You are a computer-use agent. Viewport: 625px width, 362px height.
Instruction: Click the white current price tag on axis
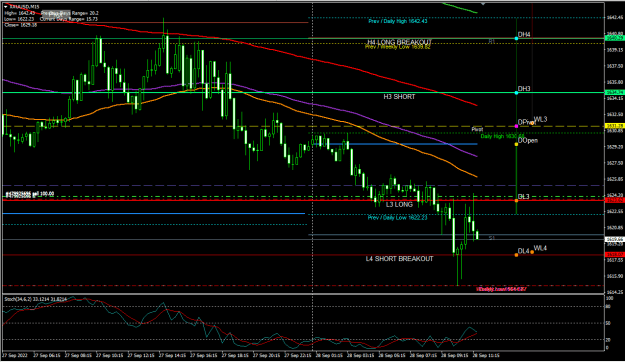point(614,239)
